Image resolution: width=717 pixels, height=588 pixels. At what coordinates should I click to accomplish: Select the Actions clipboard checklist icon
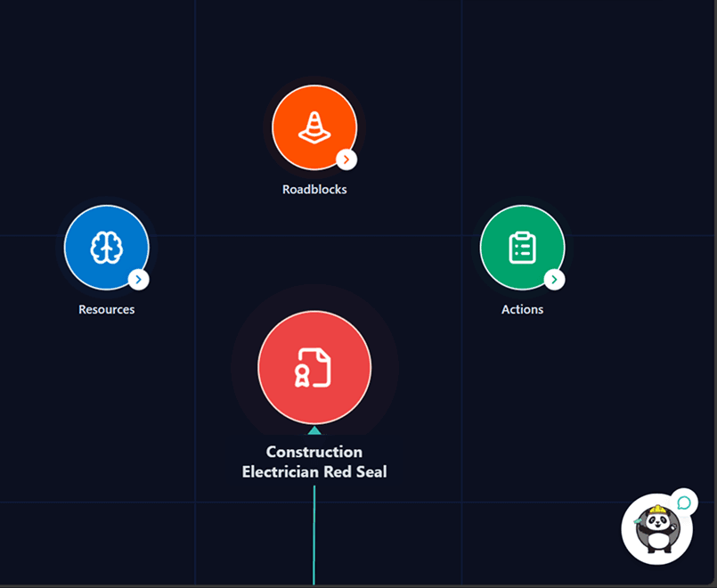[x=522, y=247]
